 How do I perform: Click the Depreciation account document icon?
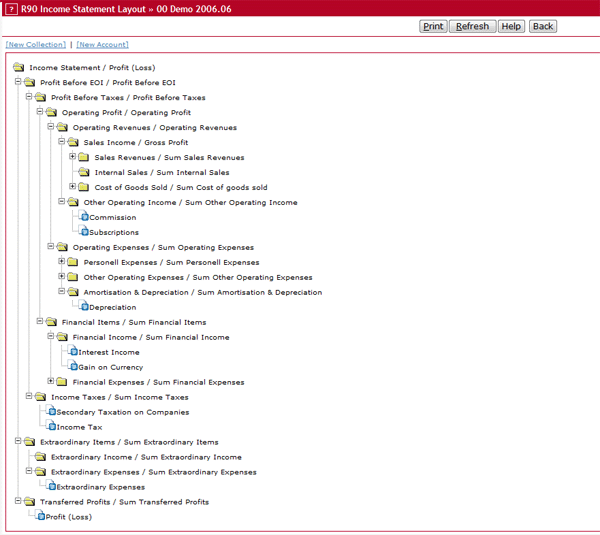85,307
